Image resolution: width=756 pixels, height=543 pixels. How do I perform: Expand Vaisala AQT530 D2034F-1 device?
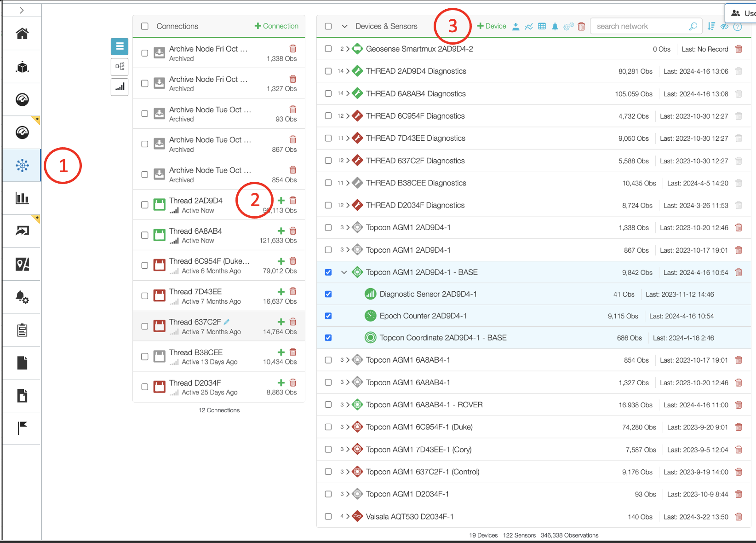(x=348, y=516)
